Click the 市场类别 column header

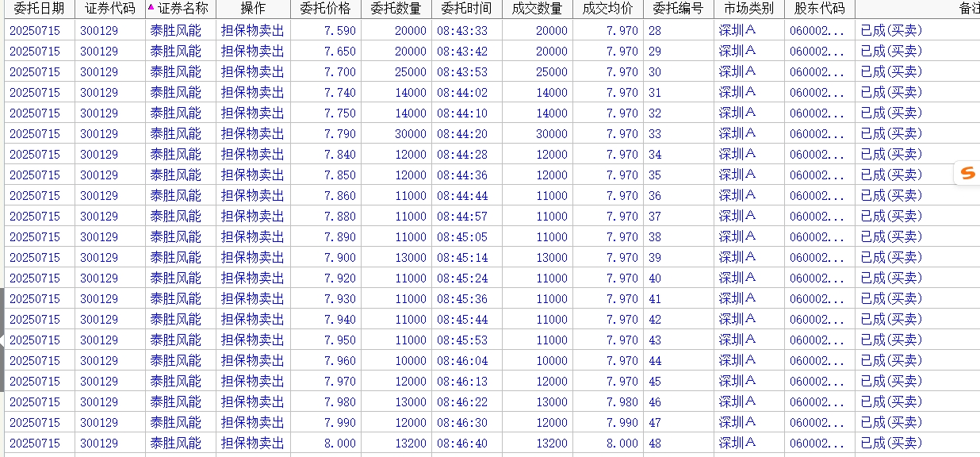coord(748,9)
